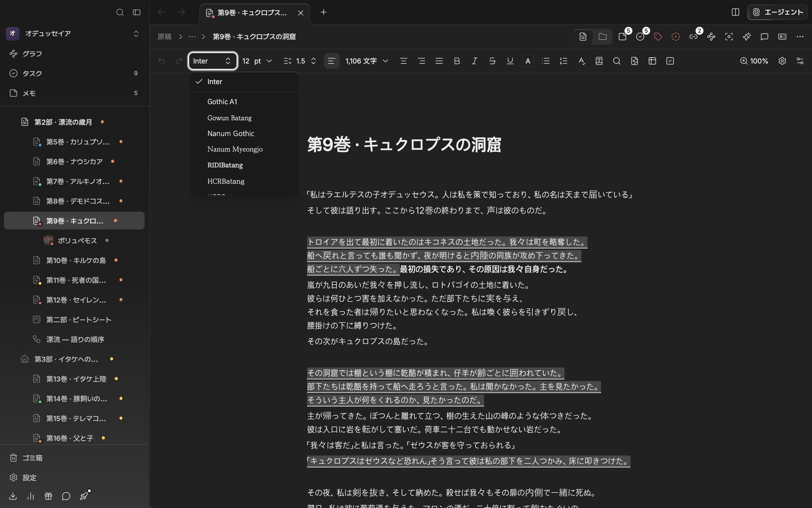Image resolution: width=812 pixels, height=508 pixels.
Task: Open the tasks check icon with badge 5
Action: [640, 37]
